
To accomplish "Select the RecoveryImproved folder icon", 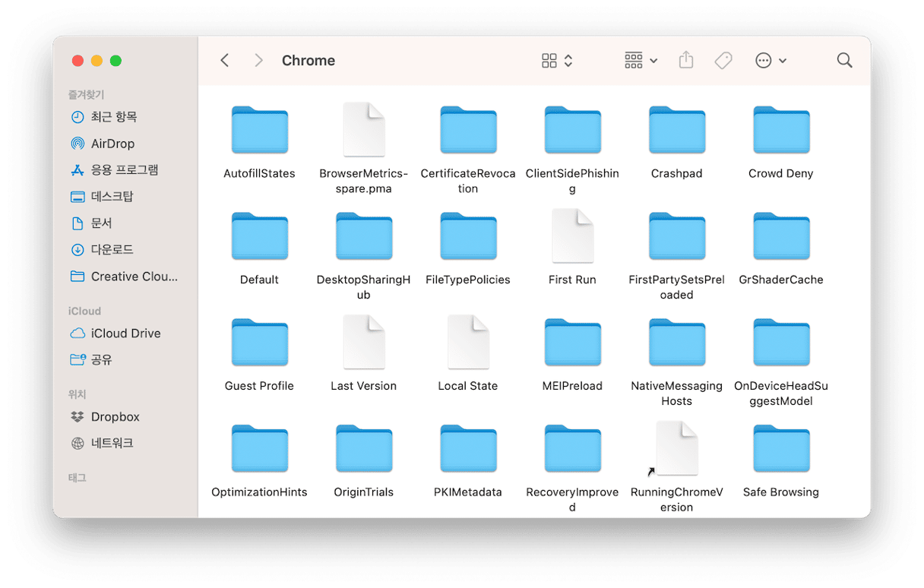I will click(572, 449).
